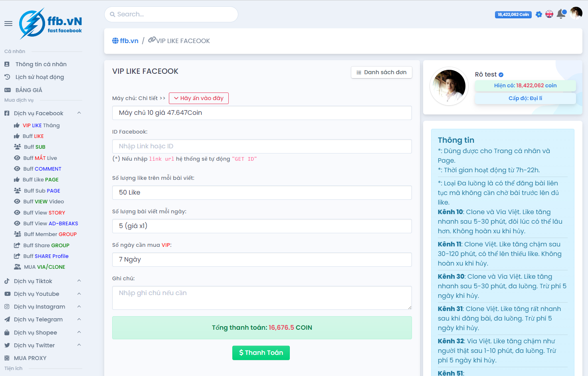Image resolution: width=588 pixels, height=376 pixels.
Task: Open likes-per-post dropdown showing 50 Like
Action: pos(262,193)
